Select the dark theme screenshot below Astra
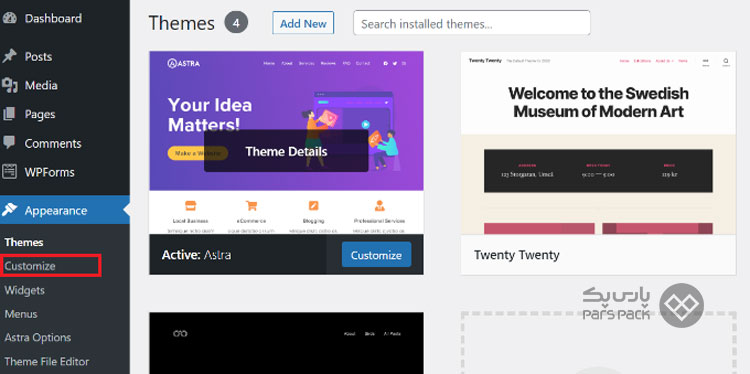Viewport: 750px width, 374px height. pos(286,343)
